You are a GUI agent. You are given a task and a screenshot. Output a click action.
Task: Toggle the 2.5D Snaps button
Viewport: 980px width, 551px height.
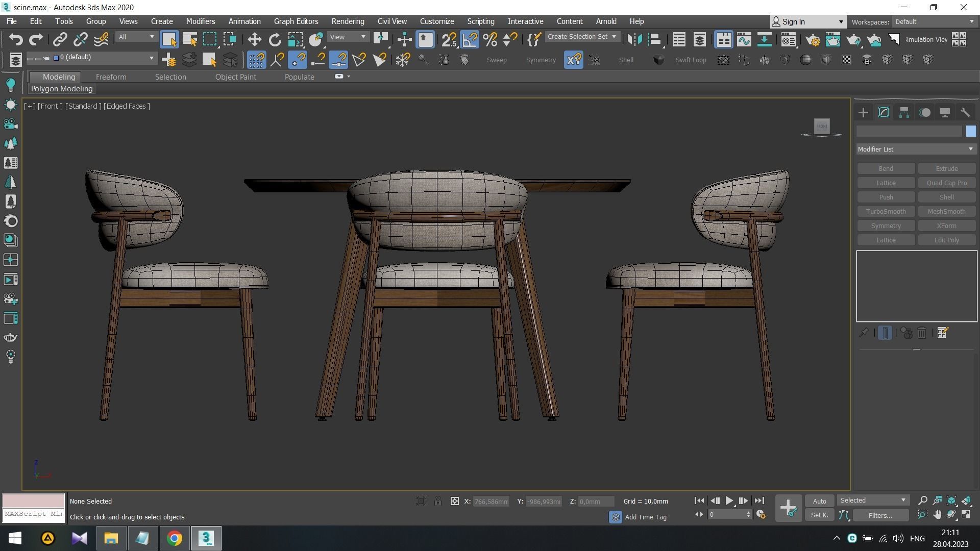(x=449, y=39)
